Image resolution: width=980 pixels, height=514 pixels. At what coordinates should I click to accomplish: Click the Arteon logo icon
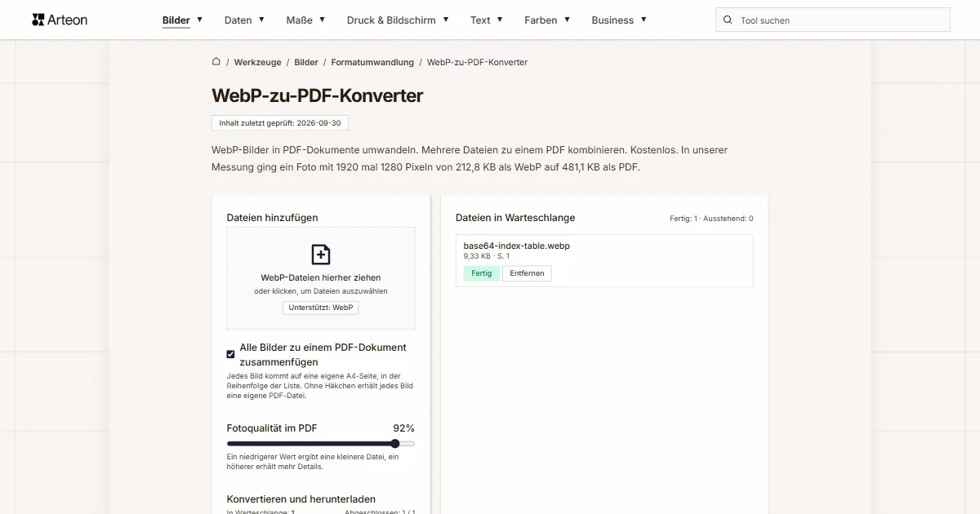[38, 20]
